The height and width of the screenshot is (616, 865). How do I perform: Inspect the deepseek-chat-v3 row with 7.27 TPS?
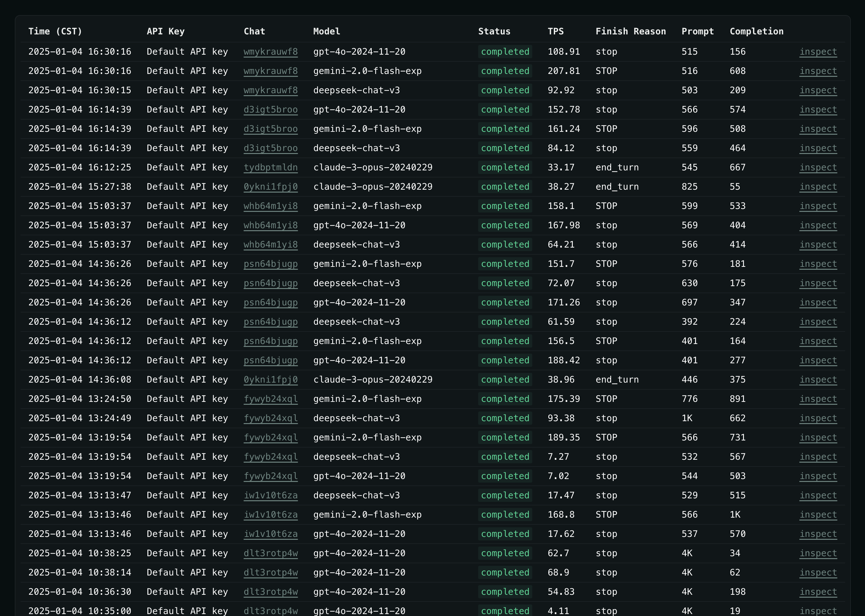818,457
